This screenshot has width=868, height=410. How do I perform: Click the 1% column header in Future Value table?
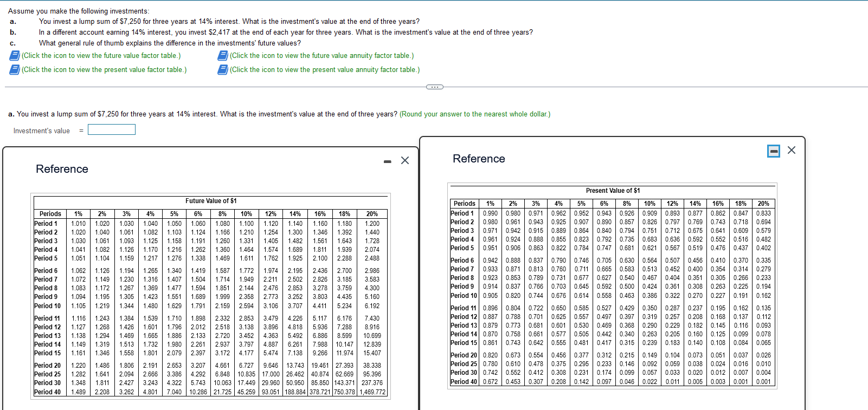click(78, 214)
